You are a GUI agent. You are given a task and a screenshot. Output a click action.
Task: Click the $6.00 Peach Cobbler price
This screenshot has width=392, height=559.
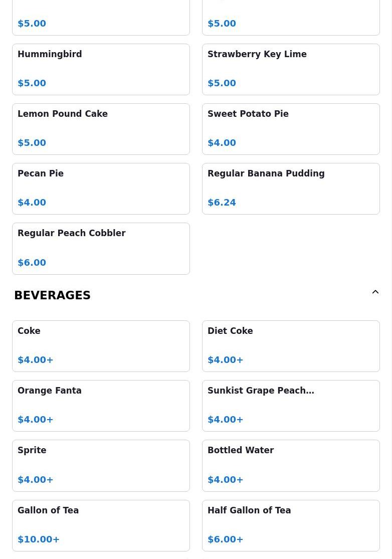[32, 263]
